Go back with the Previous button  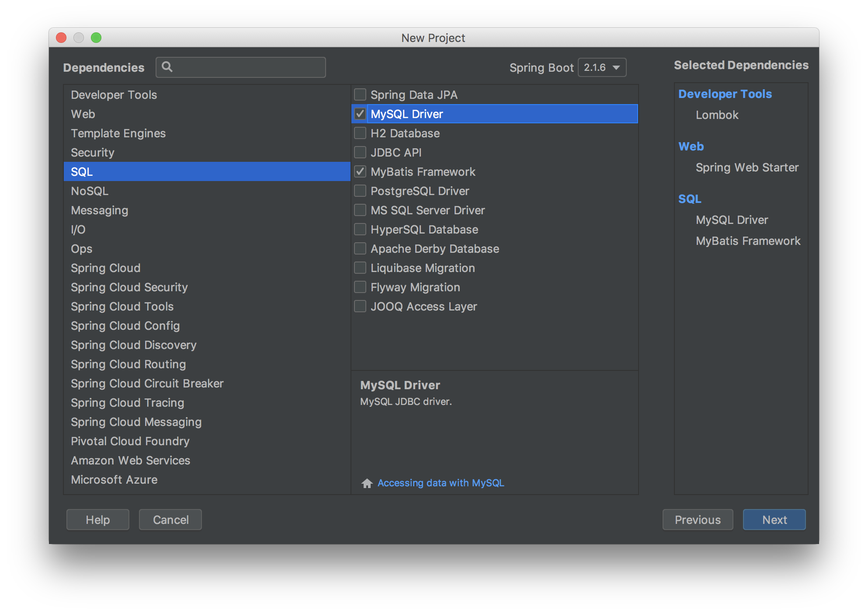coord(698,520)
